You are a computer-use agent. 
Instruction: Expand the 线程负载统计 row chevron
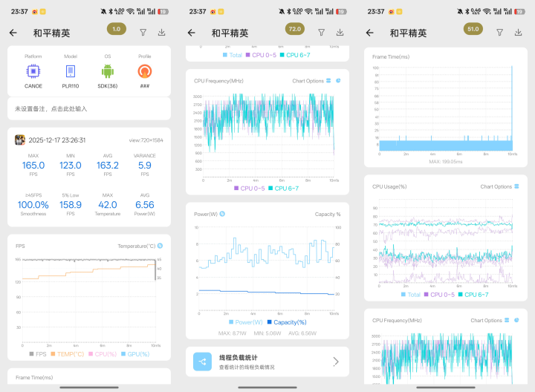click(x=336, y=362)
